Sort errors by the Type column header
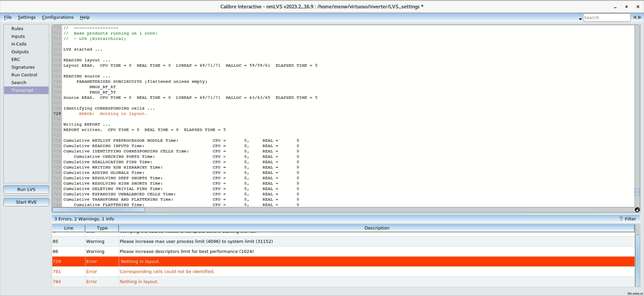Image resolution: width=644 pixels, height=296 pixels. [x=102, y=228]
